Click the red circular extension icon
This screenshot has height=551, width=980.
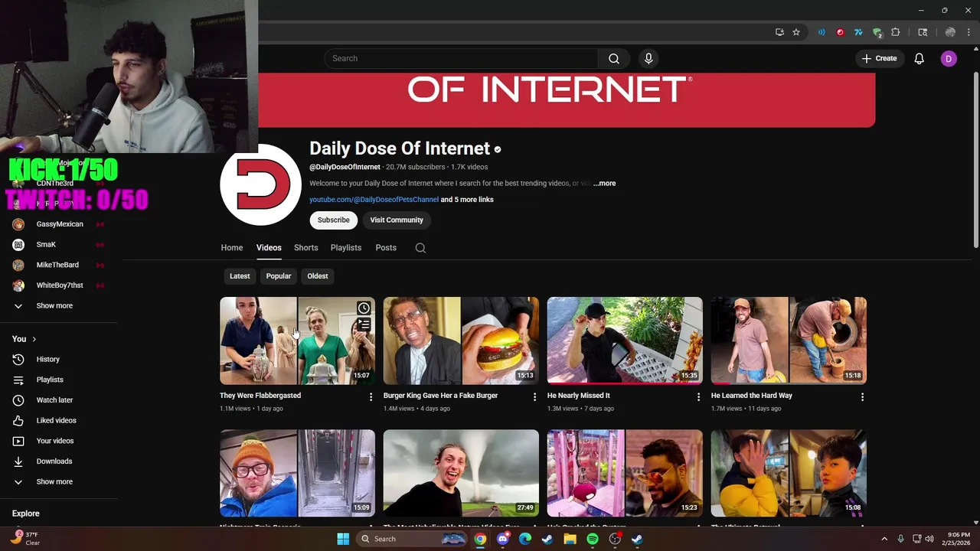click(x=840, y=32)
